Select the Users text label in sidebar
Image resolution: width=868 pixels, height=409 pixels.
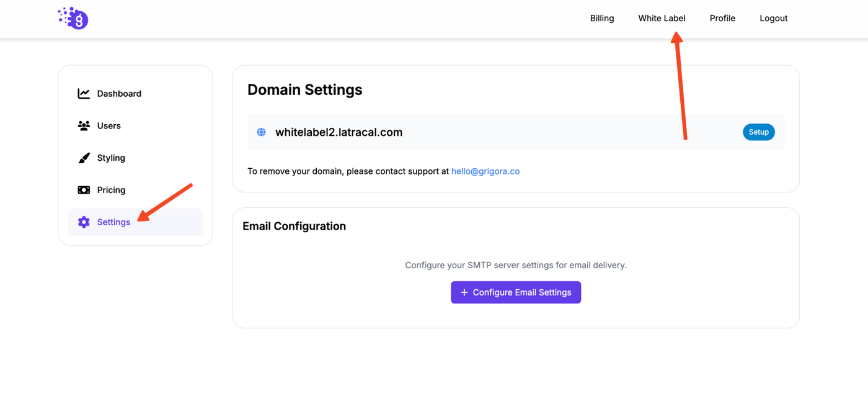(109, 126)
